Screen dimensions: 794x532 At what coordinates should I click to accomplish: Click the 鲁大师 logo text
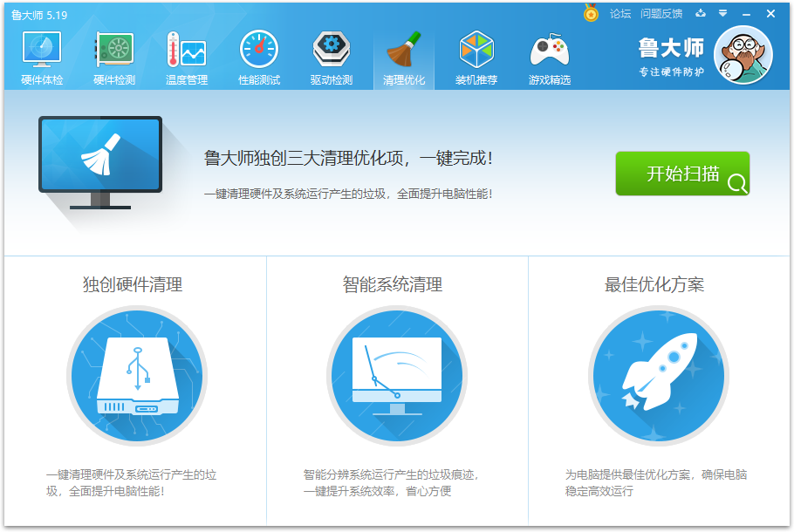point(672,50)
